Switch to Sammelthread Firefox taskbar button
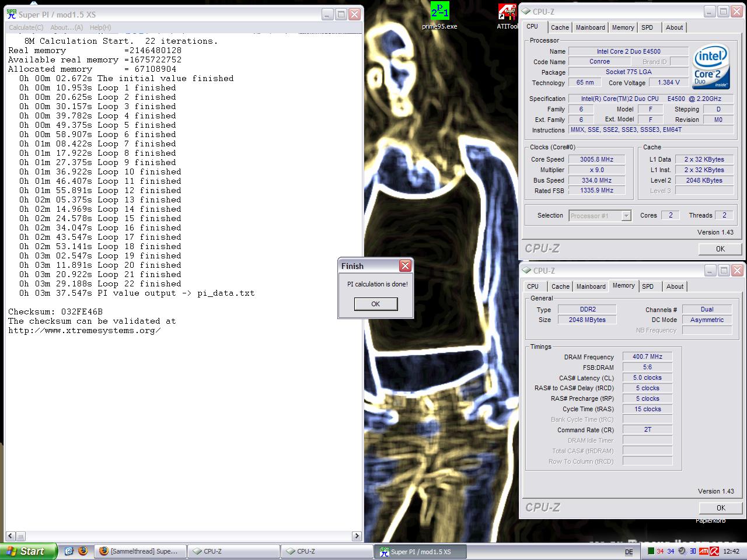747x560 pixels. click(140, 551)
